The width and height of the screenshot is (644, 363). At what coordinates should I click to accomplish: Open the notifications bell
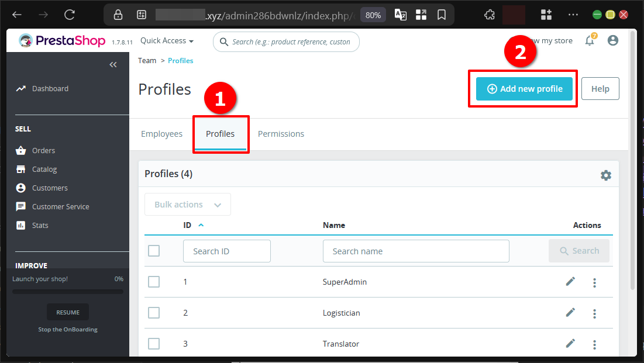[590, 40]
